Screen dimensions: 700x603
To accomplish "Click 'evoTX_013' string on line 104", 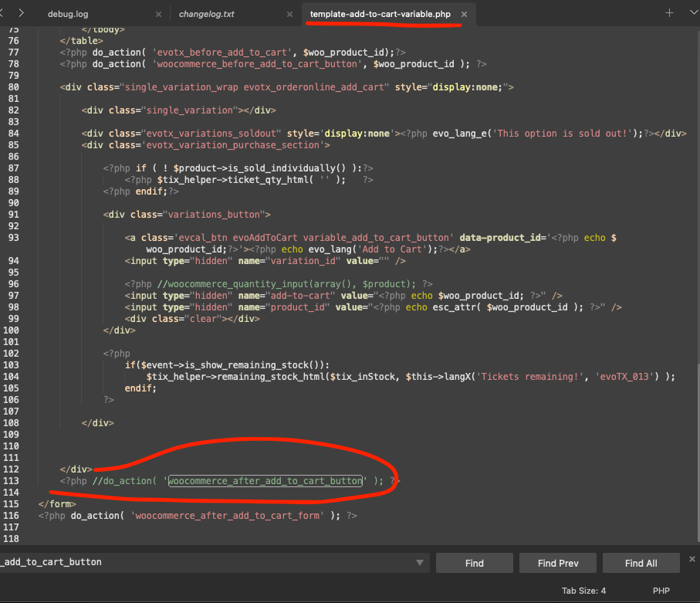I will [624, 377].
